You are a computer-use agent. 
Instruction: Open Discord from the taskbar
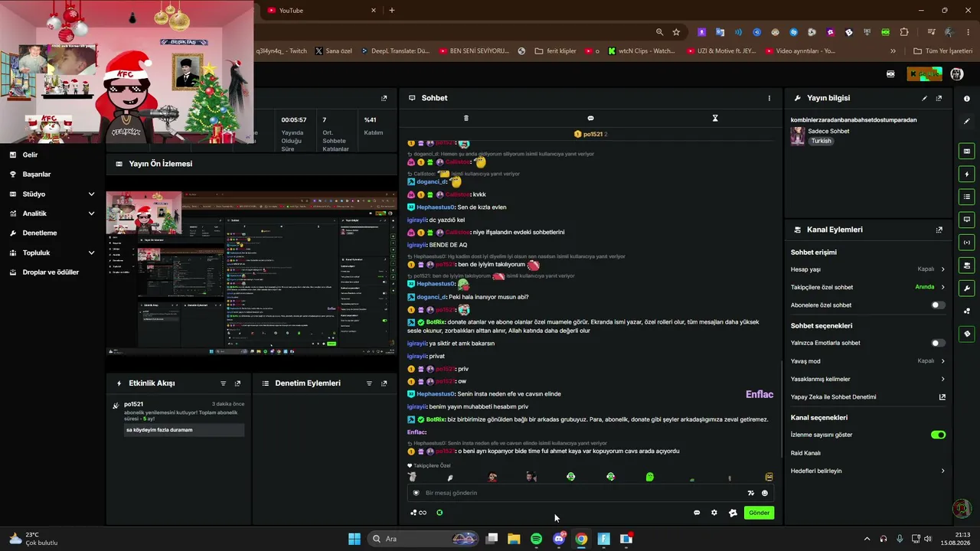click(559, 539)
